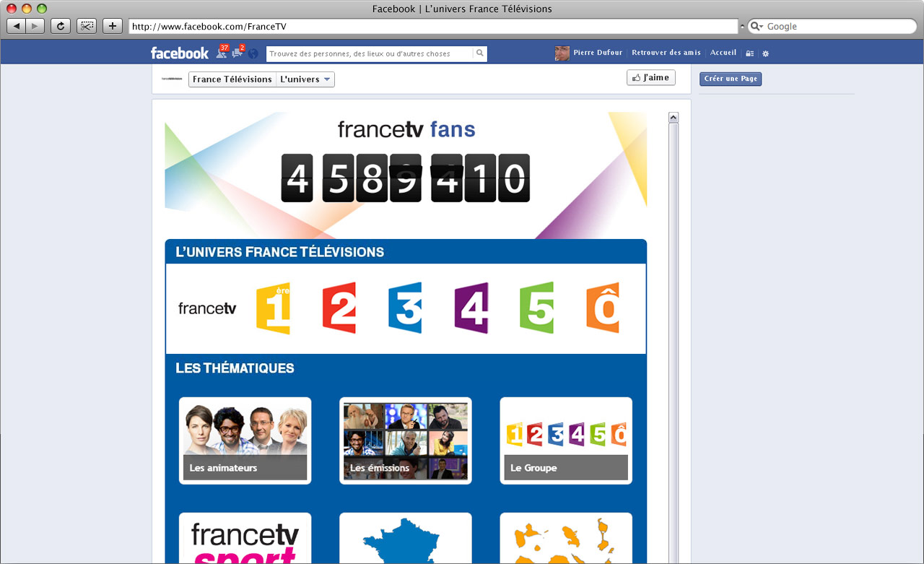
Task: Open the orange overseas islands map card
Action: (x=566, y=538)
